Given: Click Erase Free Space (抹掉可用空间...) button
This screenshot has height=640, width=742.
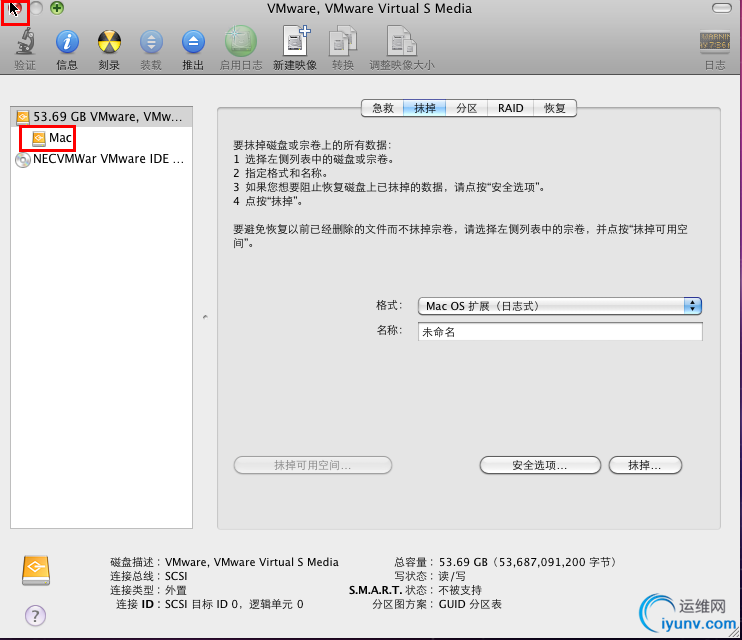Looking at the screenshot, I should point(313,465).
